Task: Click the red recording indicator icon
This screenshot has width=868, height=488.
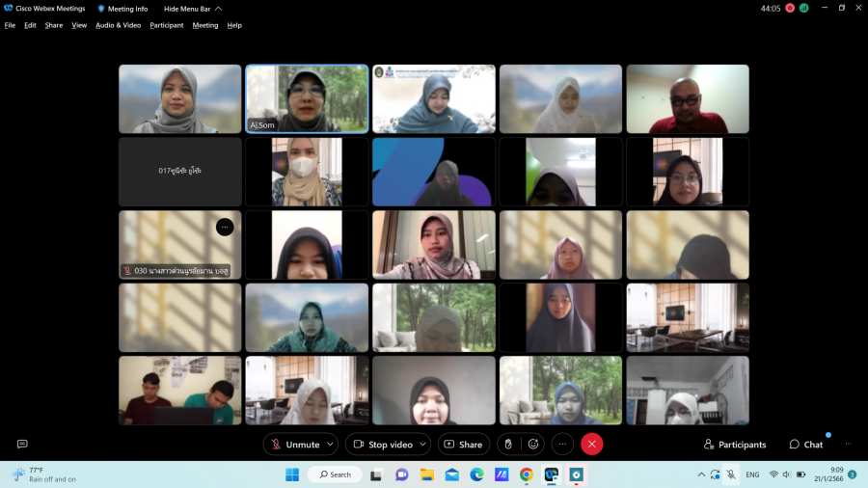Action: pyautogui.click(x=790, y=8)
